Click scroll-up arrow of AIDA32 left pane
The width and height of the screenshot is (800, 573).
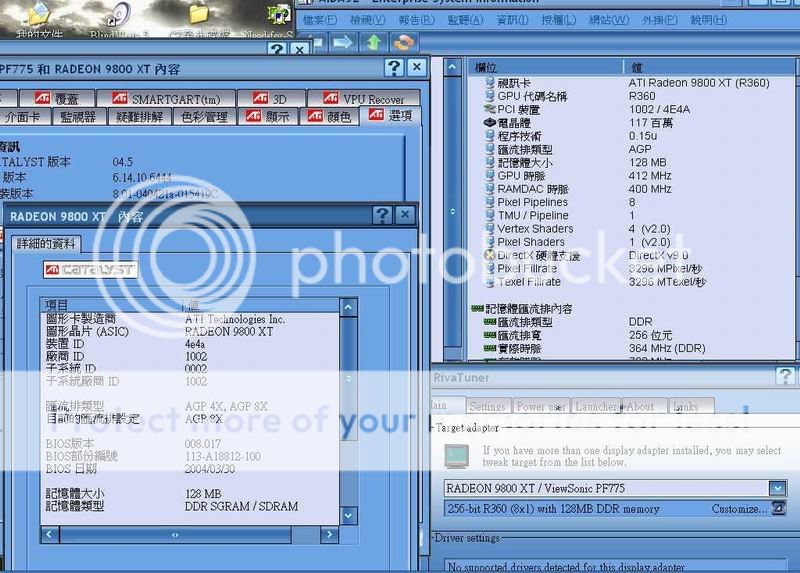(x=453, y=67)
